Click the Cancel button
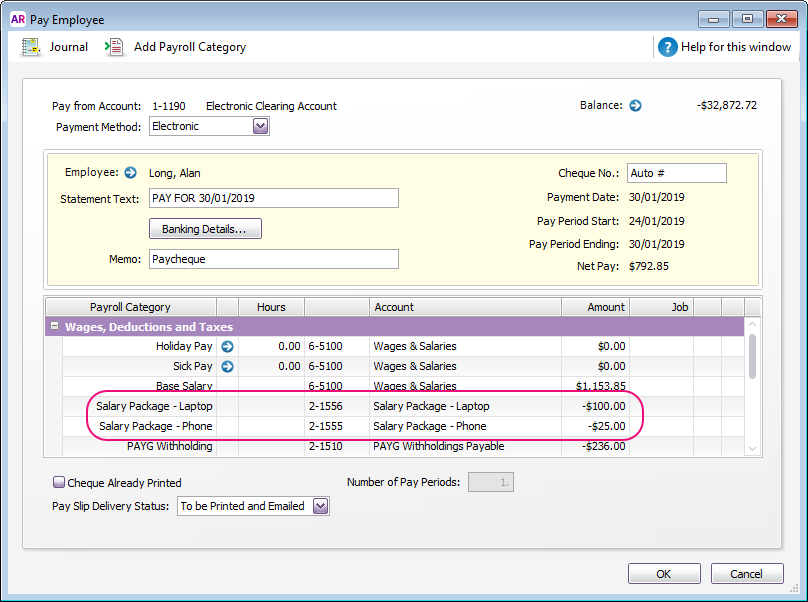 pyautogui.click(x=747, y=574)
